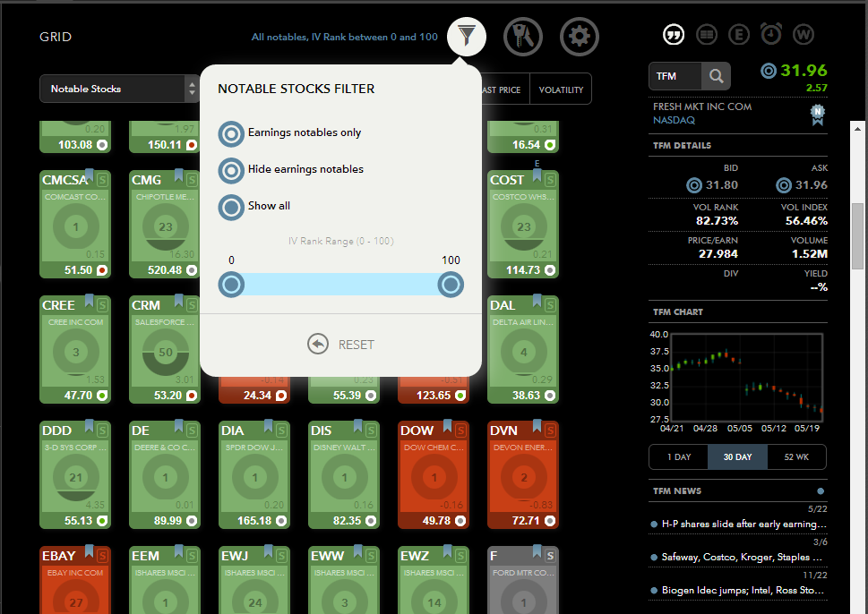
Task: Click the TFM News blue dot indicator
Action: coord(821,491)
